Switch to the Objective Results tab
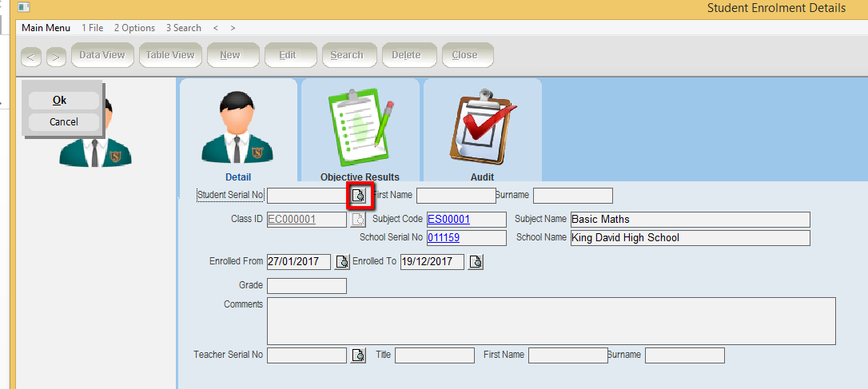The height and width of the screenshot is (389, 868). (x=360, y=130)
